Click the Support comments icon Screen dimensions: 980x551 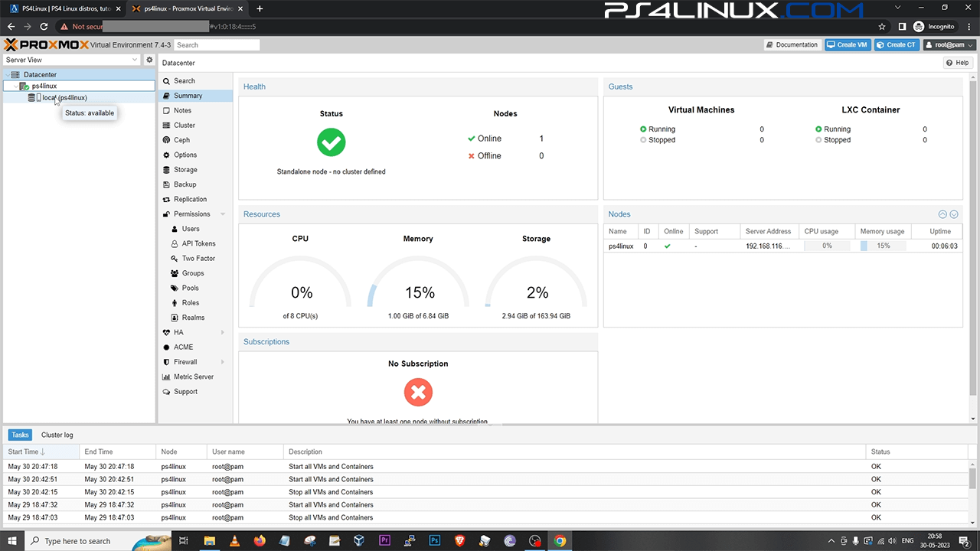point(166,392)
